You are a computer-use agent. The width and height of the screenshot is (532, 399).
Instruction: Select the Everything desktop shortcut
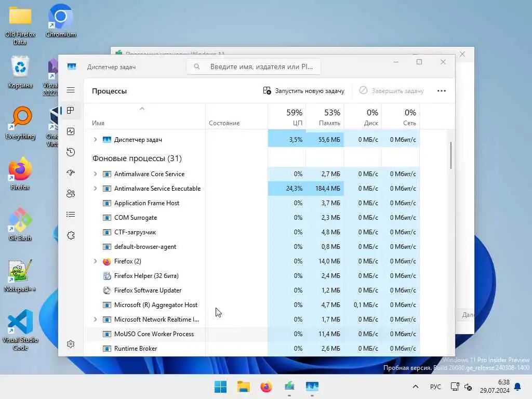click(20, 123)
